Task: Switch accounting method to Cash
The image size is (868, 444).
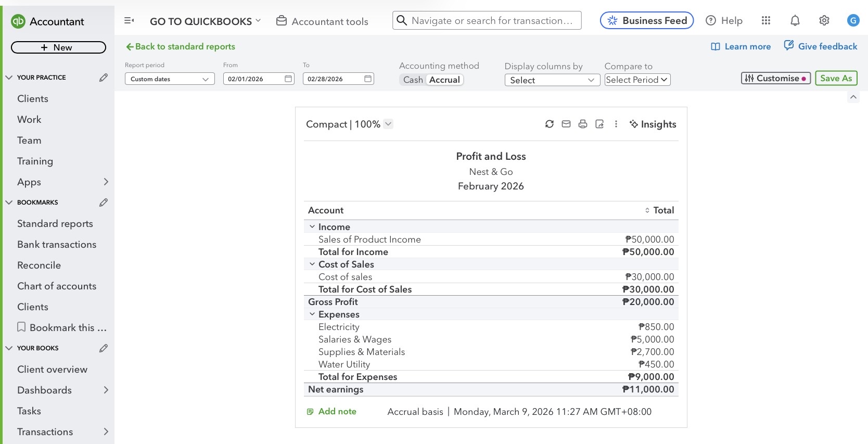Action: click(x=413, y=80)
